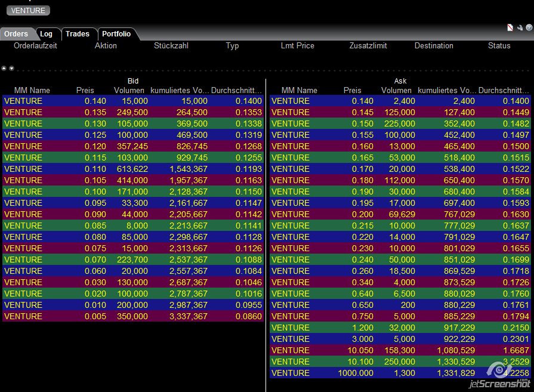Open the Log tab
This screenshot has width=534, height=392.
(47, 34)
